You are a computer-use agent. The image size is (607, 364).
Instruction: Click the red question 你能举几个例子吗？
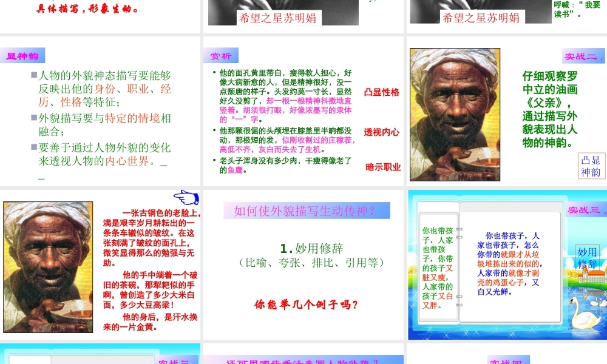pyautogui.click(x=306, y=305)
